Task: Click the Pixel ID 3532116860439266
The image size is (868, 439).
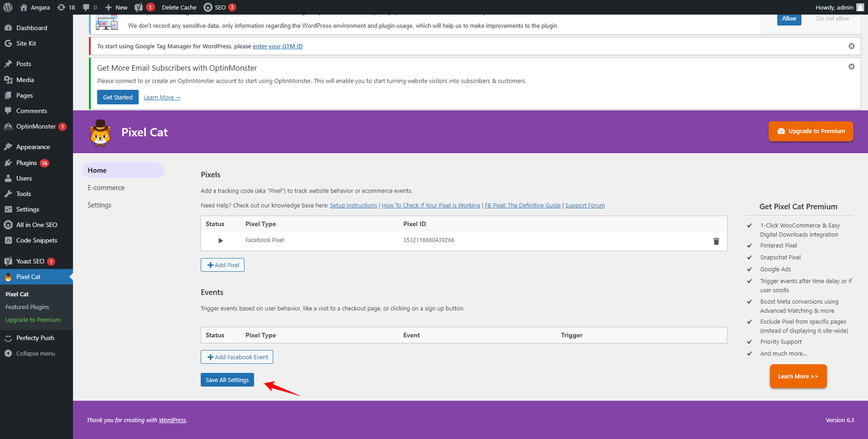Action: point(429,240)
